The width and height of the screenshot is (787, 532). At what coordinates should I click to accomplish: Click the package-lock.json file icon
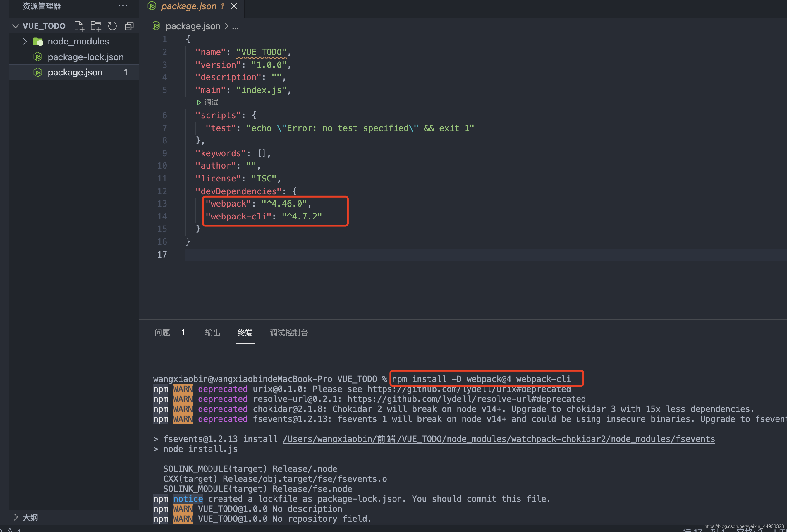[x=38, y=57]
